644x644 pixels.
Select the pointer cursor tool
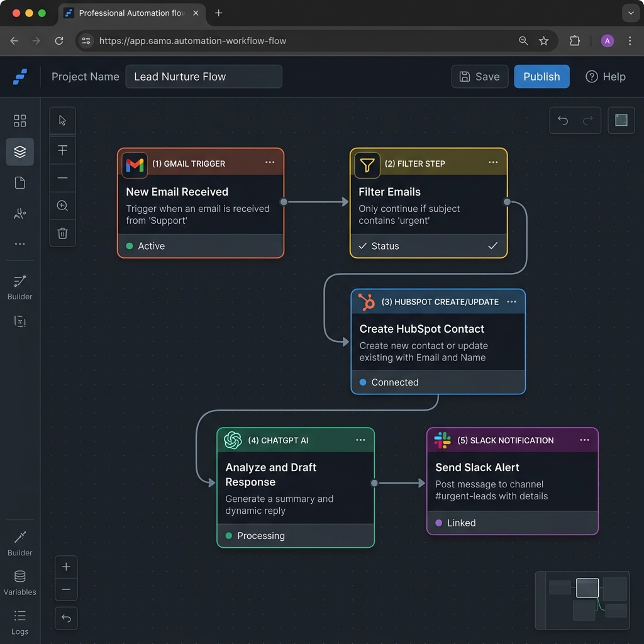[62, 120]
